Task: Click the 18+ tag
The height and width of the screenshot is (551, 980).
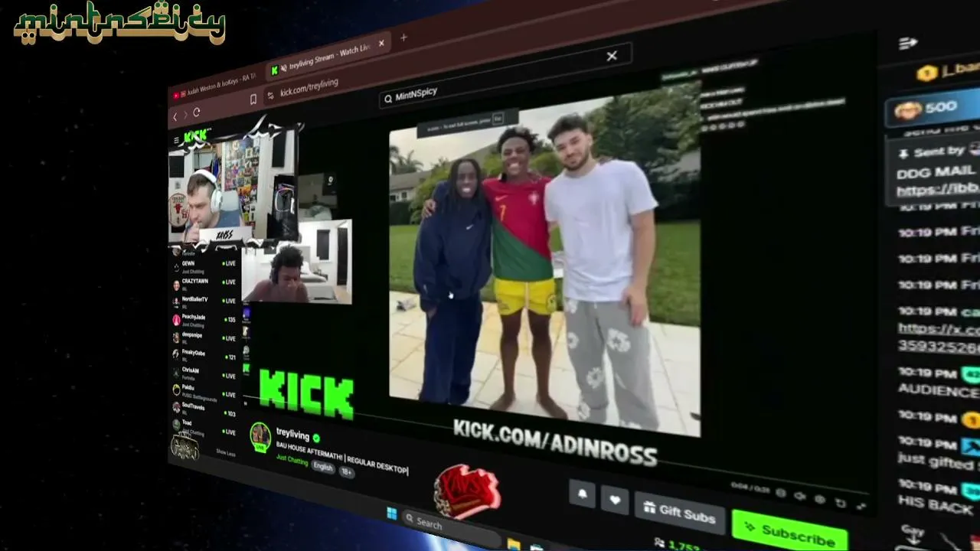Action: click(x=347, y=472)
